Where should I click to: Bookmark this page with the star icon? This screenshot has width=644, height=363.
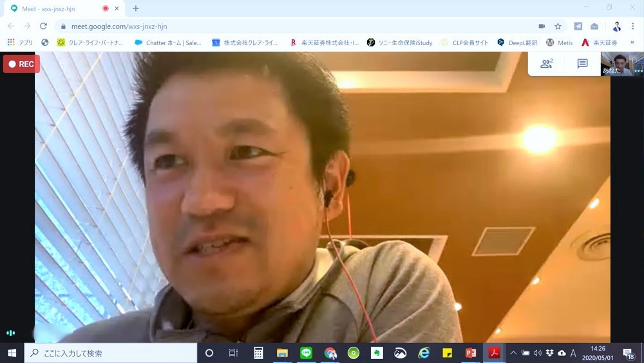click(x=558, y=26)
